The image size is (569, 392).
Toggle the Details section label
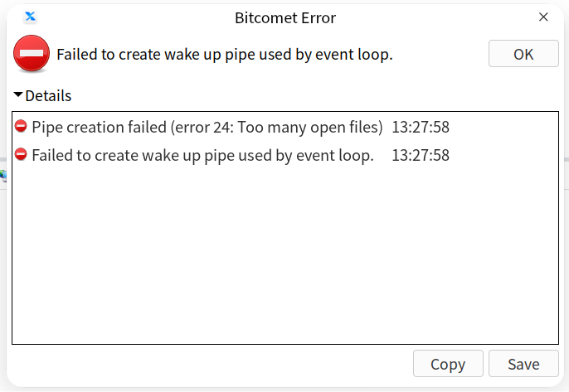(x=48, y=96)
